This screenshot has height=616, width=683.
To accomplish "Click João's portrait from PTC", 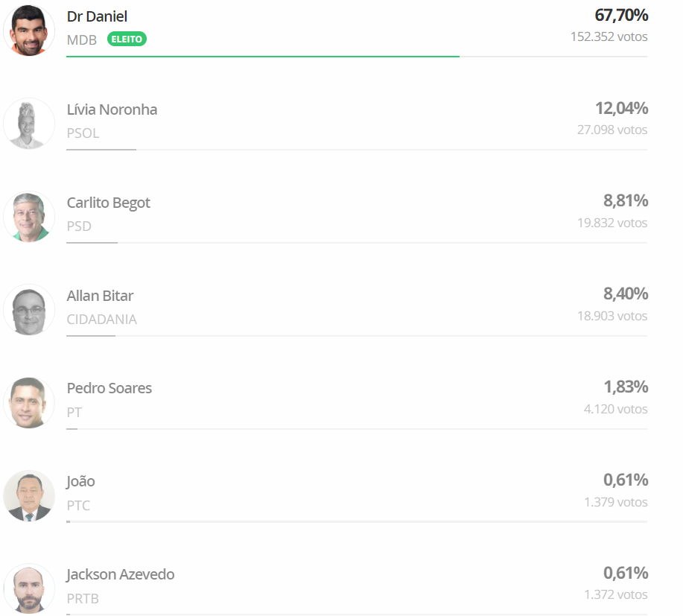I will click(29, 496).
